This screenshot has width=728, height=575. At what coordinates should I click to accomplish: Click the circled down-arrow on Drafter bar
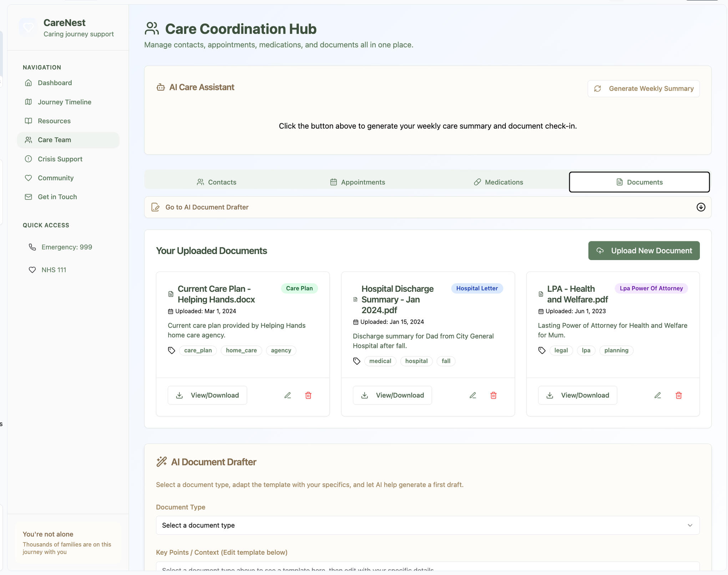pos(701,207)
